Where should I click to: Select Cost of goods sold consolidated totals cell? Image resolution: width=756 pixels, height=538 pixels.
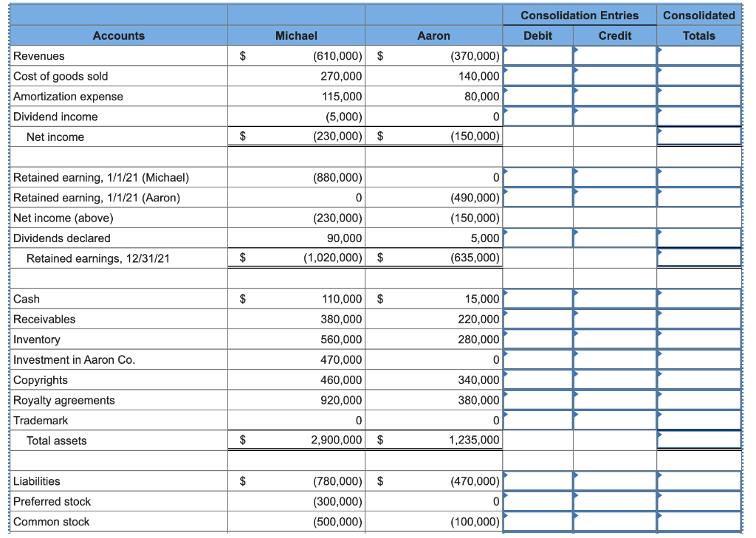(699, 76)
